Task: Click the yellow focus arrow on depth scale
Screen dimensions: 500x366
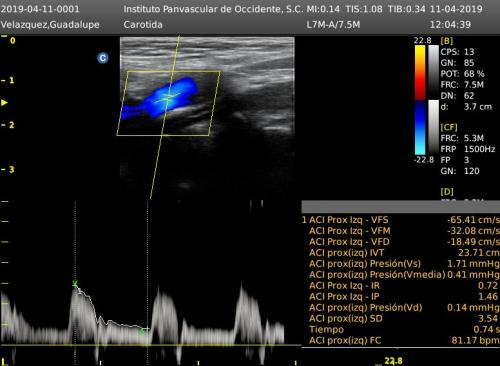Action: [x=4, y=102]
